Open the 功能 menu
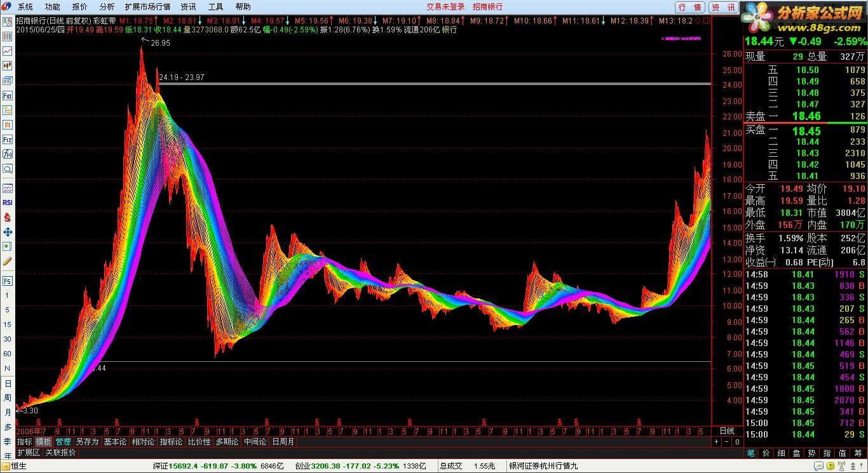 click(53, 7)
